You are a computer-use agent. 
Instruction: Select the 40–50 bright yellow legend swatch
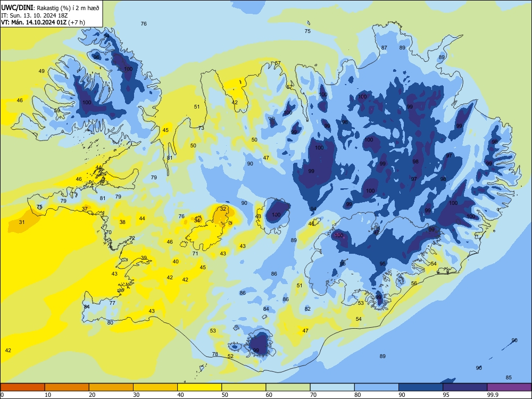click(199, 387)
